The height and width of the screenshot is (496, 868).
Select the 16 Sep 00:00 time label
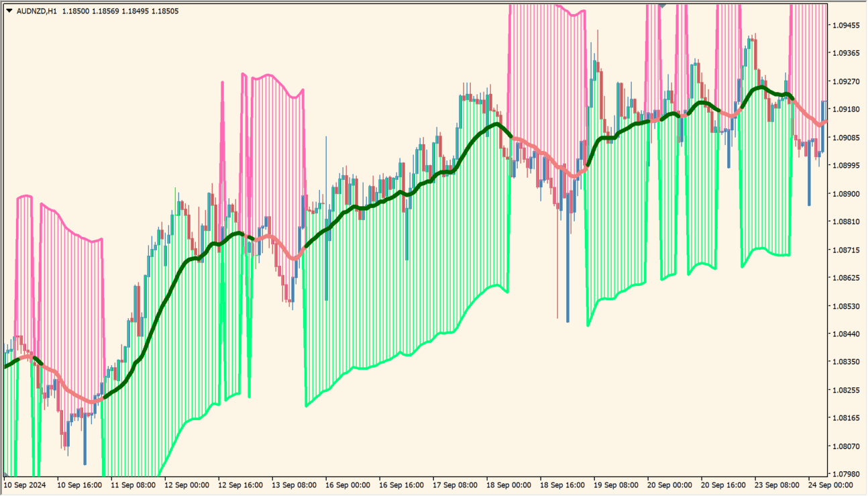click(348, 485)
